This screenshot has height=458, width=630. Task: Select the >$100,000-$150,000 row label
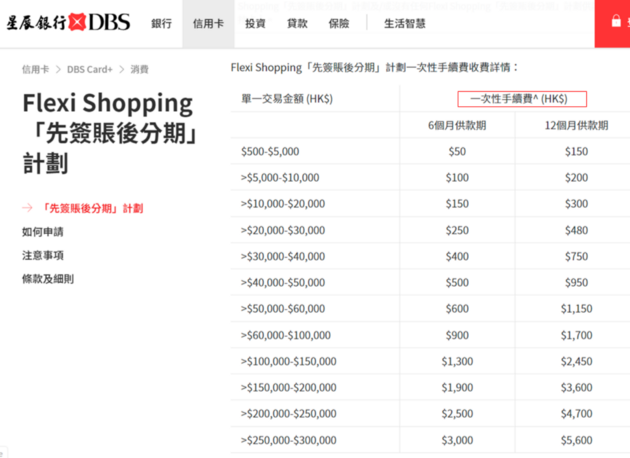(x=288, y=361)
